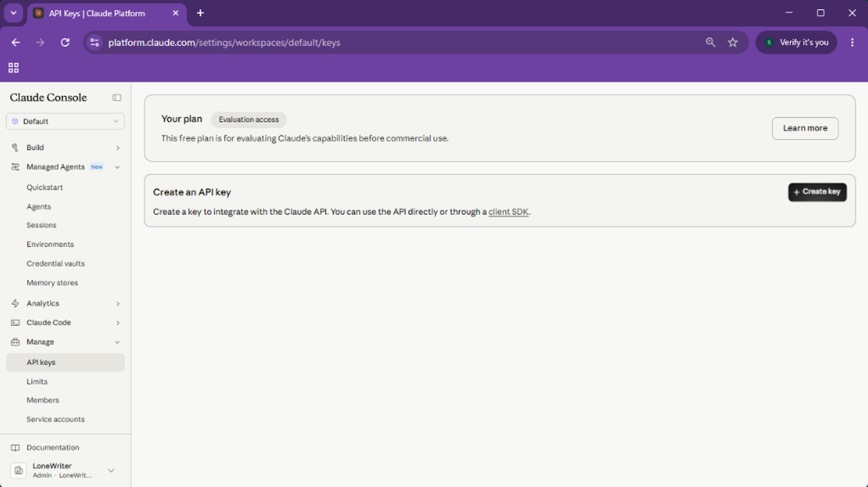Image resolution: width=868 pixels, height=487 pixels.
Task: Click the Default workspace cube icon
Action: 15,122
